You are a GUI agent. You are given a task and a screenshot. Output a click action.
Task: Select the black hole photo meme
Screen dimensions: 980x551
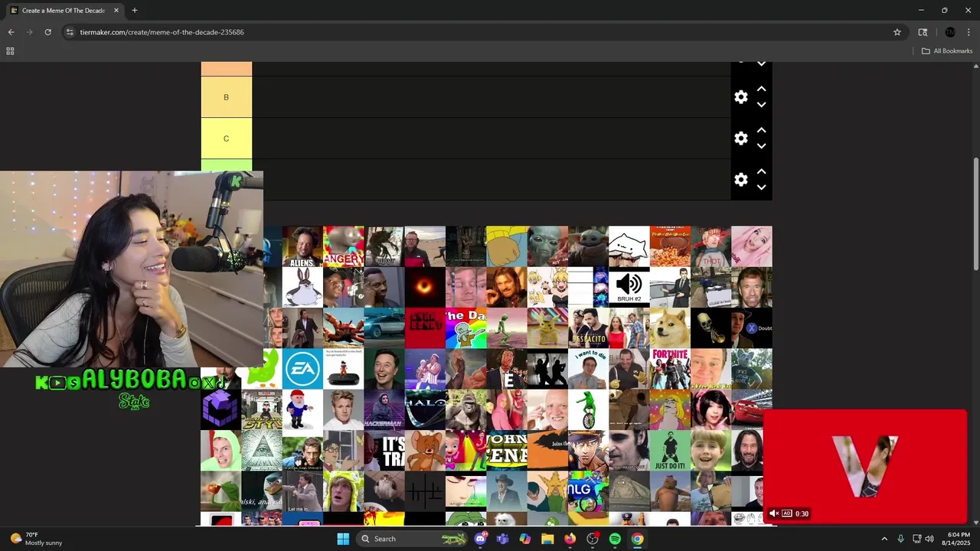point(425,287)
